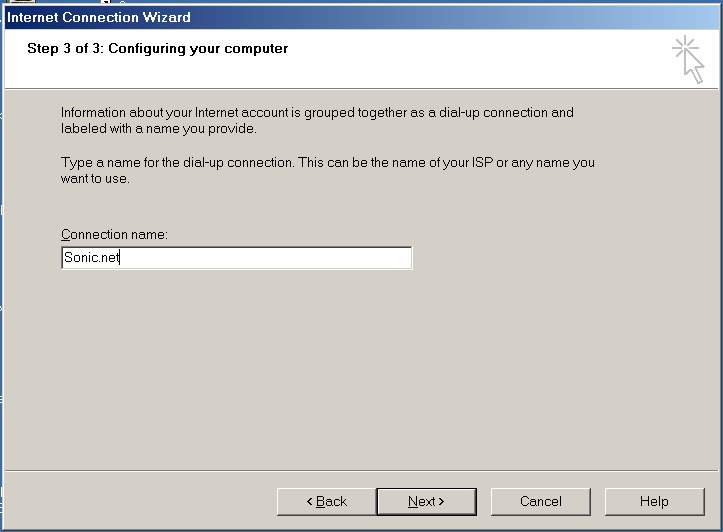
Task: Cancel the Internet Connection Wizard
Action: click(x=540, y=501)
